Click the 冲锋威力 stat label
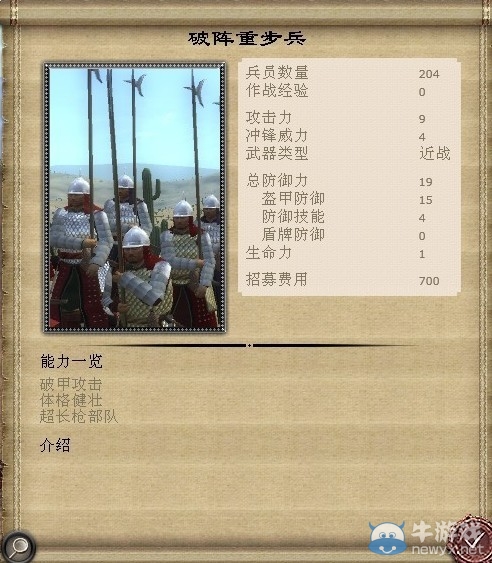This screenshot has width=492, height=563. tap(277, 136)
